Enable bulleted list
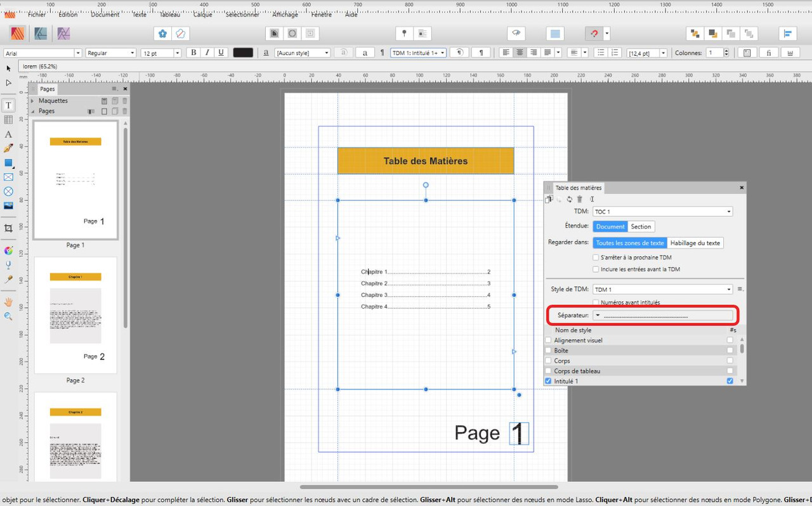The width and height of the screenshot is (812, 506). pos(601,53)
